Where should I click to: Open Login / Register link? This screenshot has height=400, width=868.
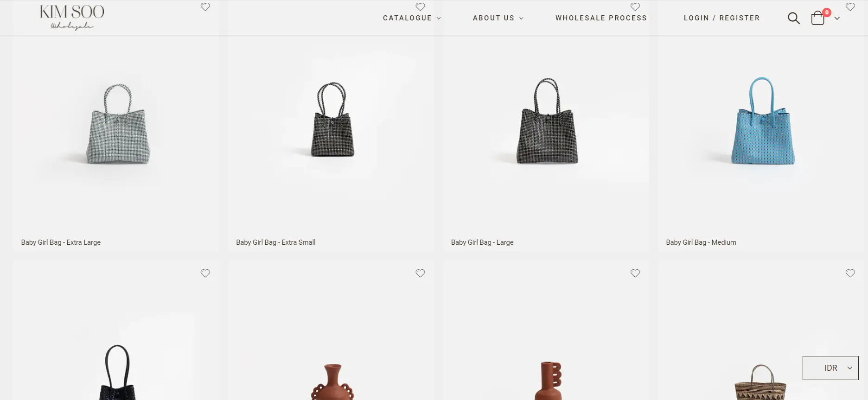coord(721,18)
